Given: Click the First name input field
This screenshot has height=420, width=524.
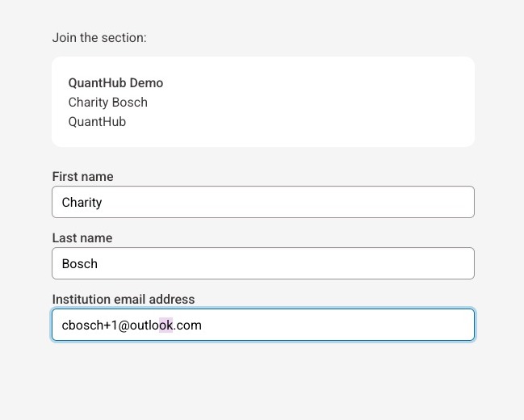Looking at the screenshot, I should (x=262, y=202).
